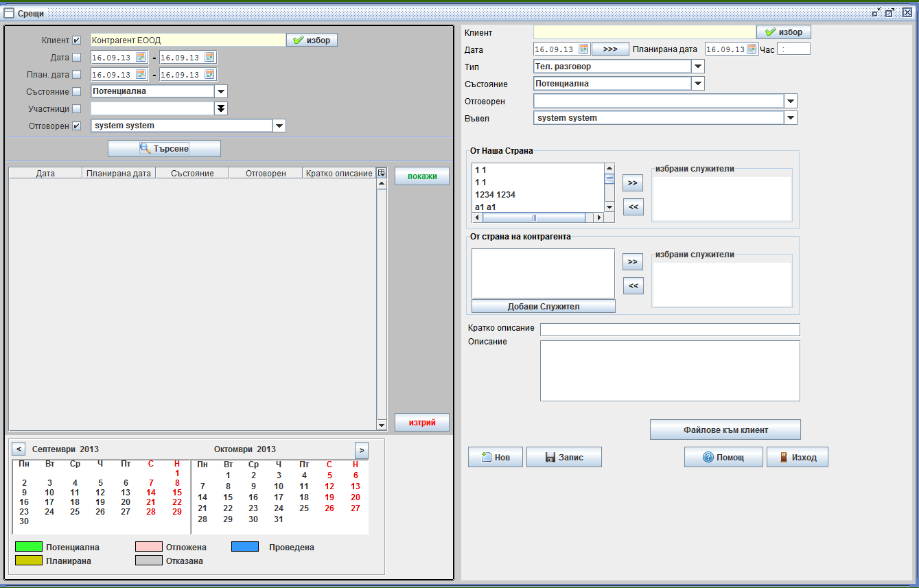Click left избор button next to Контрагент ЕООД
The height and width of the screenshot is (588, 919).
click(312, 40)
